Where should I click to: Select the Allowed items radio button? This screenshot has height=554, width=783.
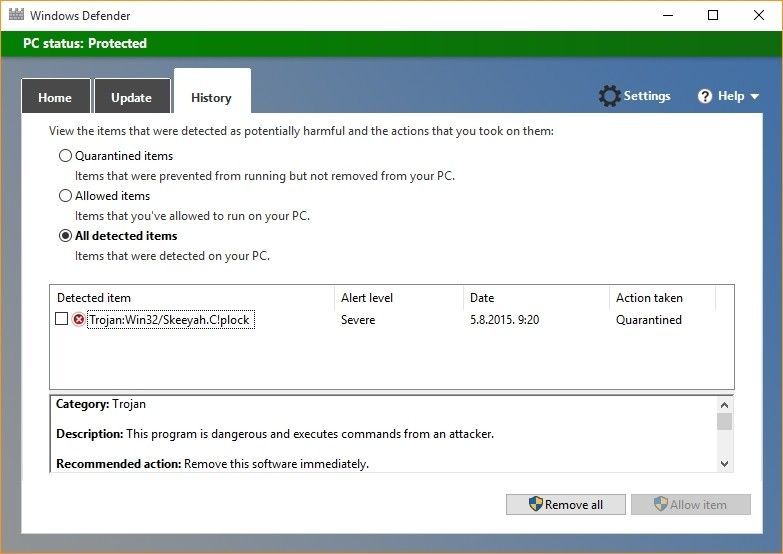(65, 196)
